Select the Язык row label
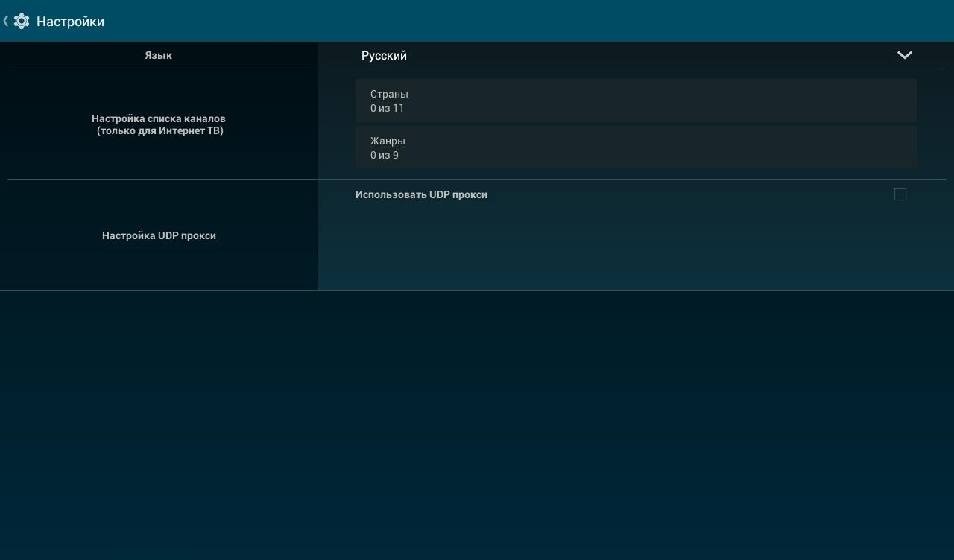Image resolution: width=954 pixels, height=560 pixels. coord(158,56)
